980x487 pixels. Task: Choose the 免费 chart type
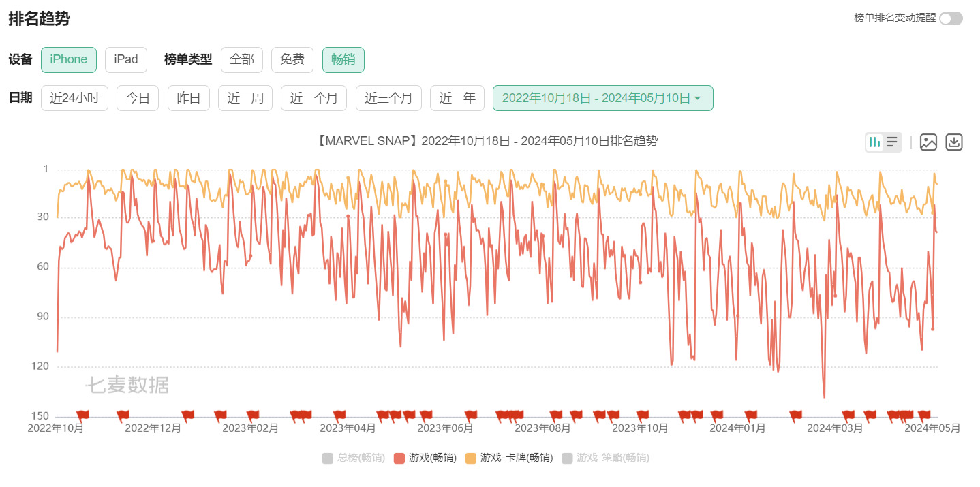[292, 60]
